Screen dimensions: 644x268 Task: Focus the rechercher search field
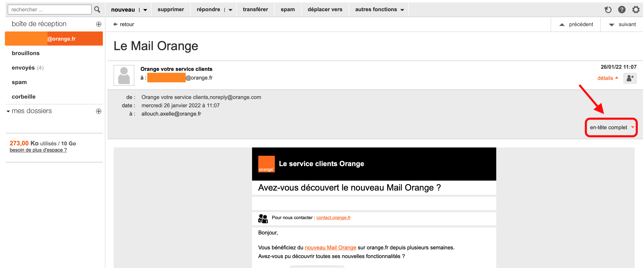coord(50,10)
